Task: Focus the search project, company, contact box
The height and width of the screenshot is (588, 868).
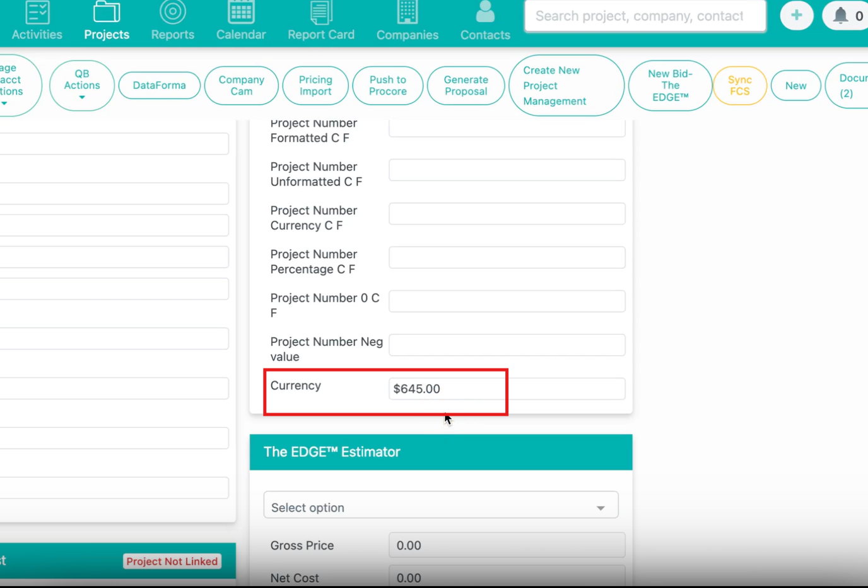Action: click(x=645, y=16)
